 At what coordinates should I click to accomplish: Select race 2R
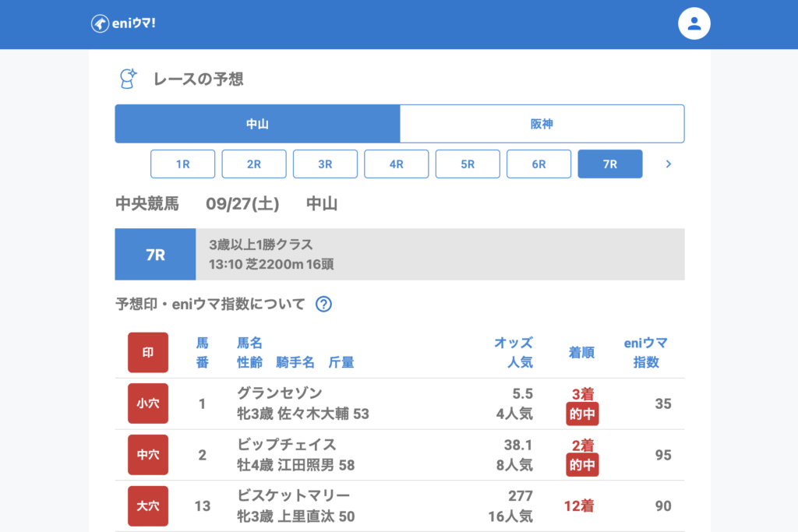254,164
